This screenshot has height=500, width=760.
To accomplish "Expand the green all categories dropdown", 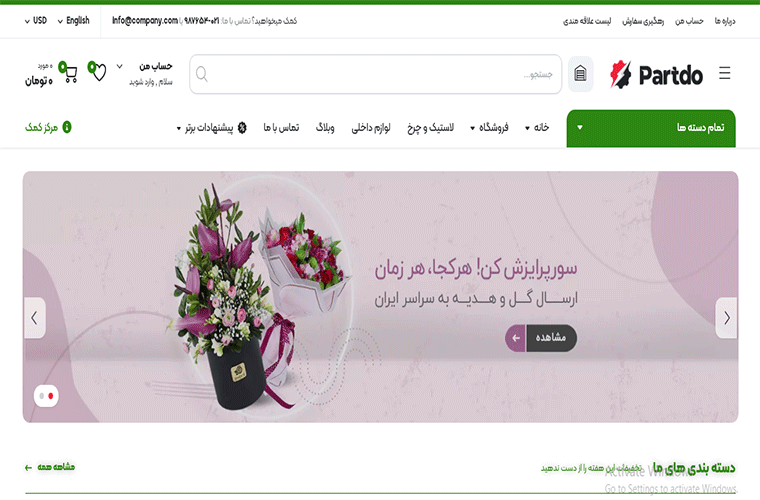I will click(651, 128).
